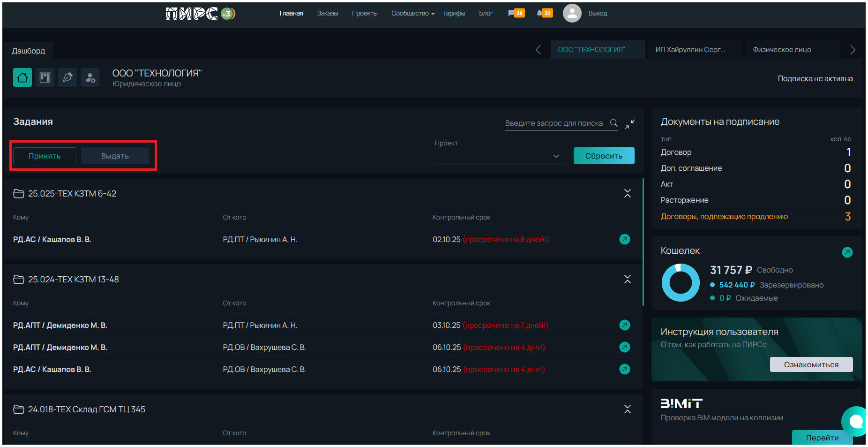Click the pen edit icon
The image size is (868, 447).
[67, 77]
